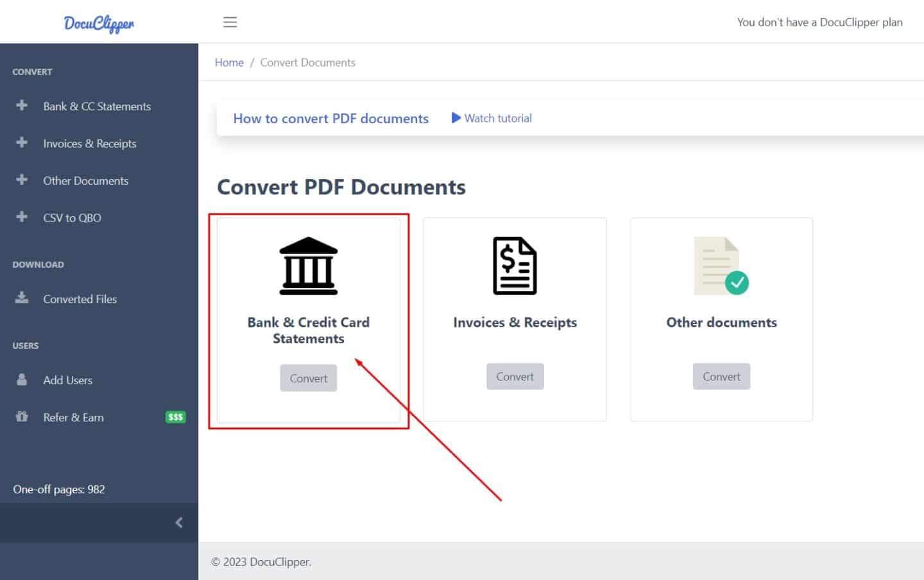Select the bank icon on Bank & Credit Card Statements card

point(308,265)
